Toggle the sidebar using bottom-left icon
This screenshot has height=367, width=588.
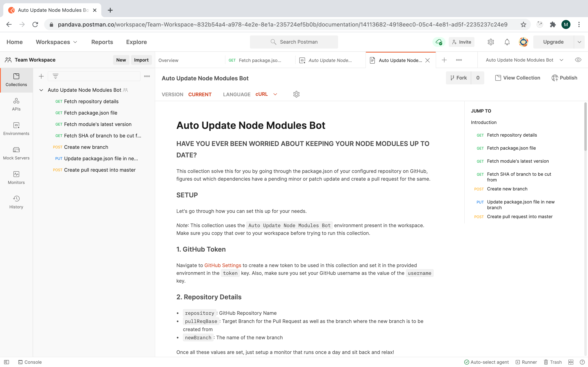click(7, 362)
